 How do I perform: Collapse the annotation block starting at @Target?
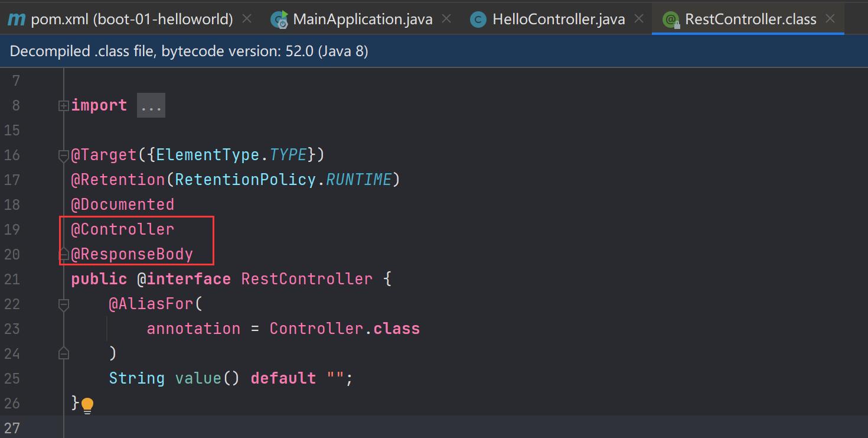63,155
